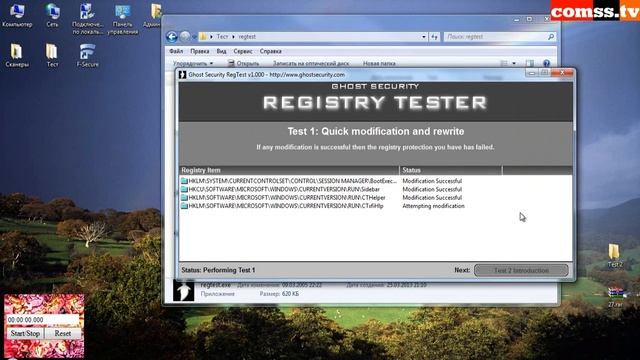Open the Правка menu
640x360 pixels.
coord(200,51)
